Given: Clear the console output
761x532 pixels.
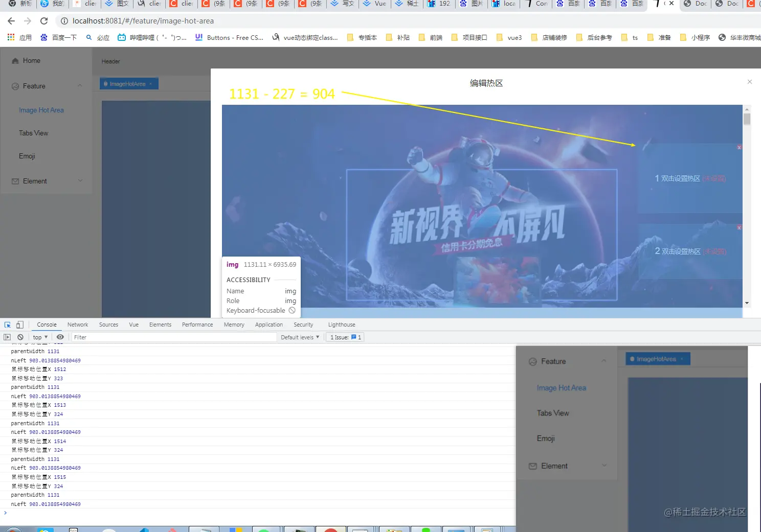Looking at the screenshot, I should 20,337.
